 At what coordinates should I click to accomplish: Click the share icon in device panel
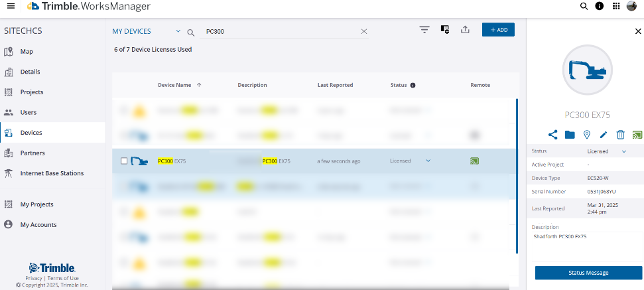pyautogui.click(x=553, y=134)
